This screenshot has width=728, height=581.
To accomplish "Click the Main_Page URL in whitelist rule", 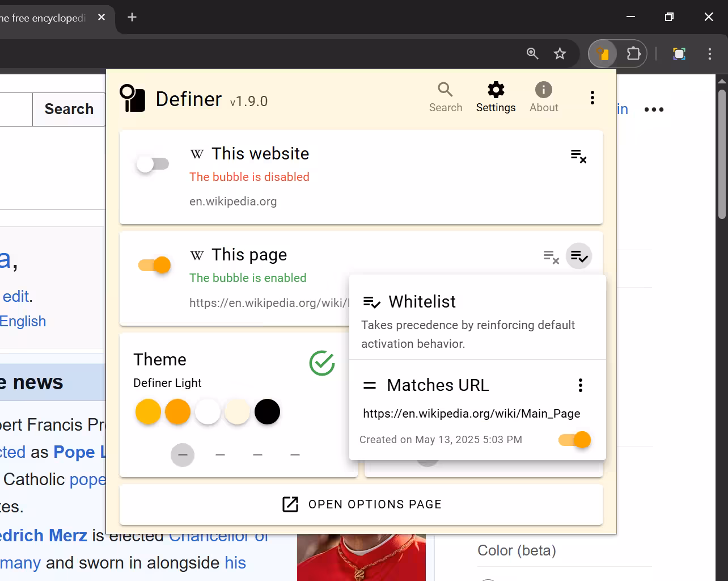I will click(472, 414).
